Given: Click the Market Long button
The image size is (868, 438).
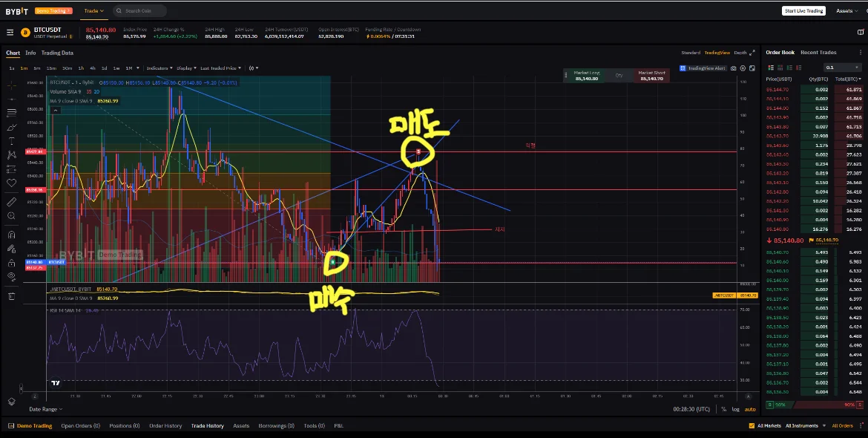Looking at the screenshot, I should [586, 75].
